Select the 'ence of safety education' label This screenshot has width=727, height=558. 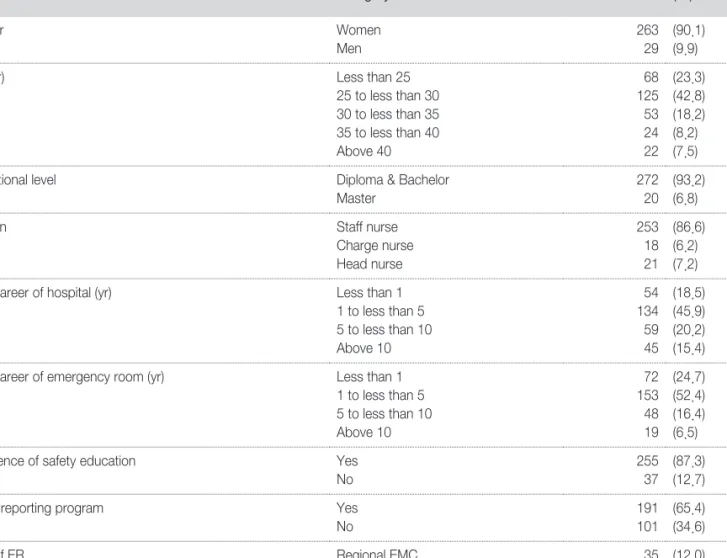click(68, 461)
